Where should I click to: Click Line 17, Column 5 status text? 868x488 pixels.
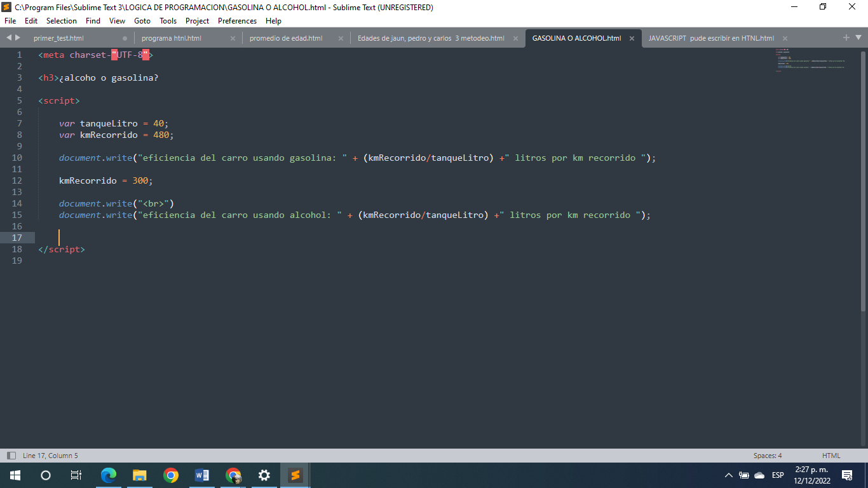click(50, 456)
